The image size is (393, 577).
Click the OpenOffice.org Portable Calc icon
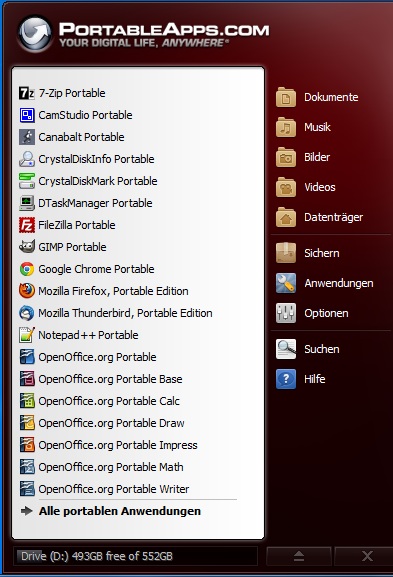(27, 401)
